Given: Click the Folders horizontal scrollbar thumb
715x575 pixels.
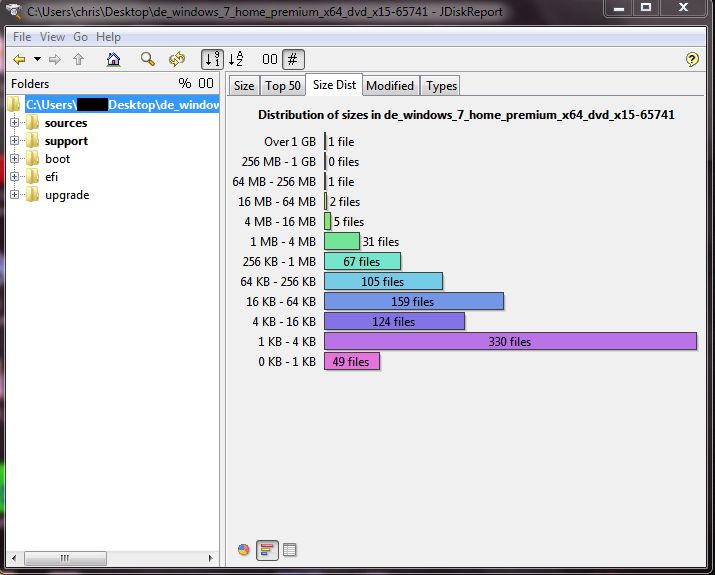Looking at the screenshot, I should (x=65, y=558).
